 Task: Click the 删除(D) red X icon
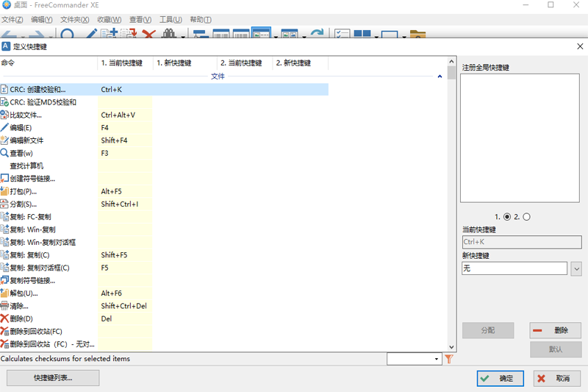coord(4,318)
